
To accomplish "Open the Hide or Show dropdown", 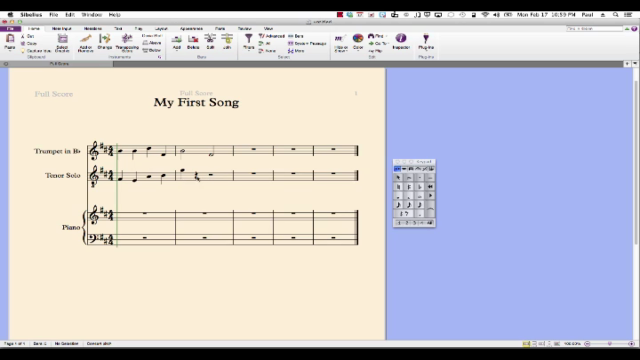I will [341, 42].
